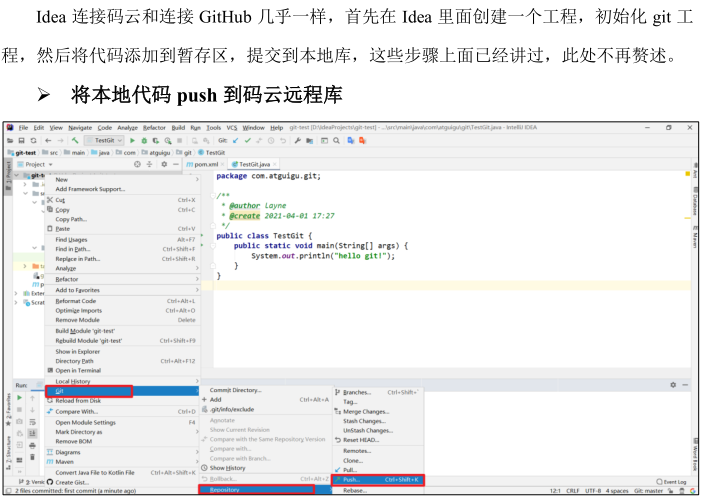The width and height of the screenshot is (702, 499).
Task: Select Remotes... in Repository submenu
Action: pos(378,451)
